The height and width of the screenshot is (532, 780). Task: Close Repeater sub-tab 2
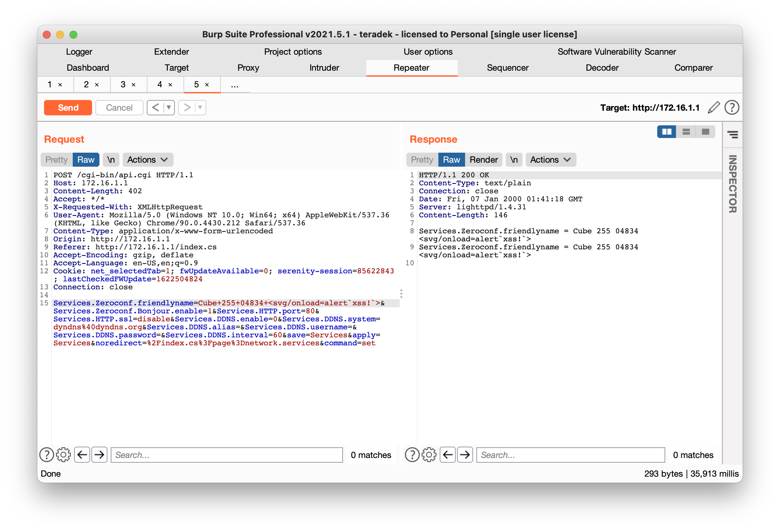[97, 85]
